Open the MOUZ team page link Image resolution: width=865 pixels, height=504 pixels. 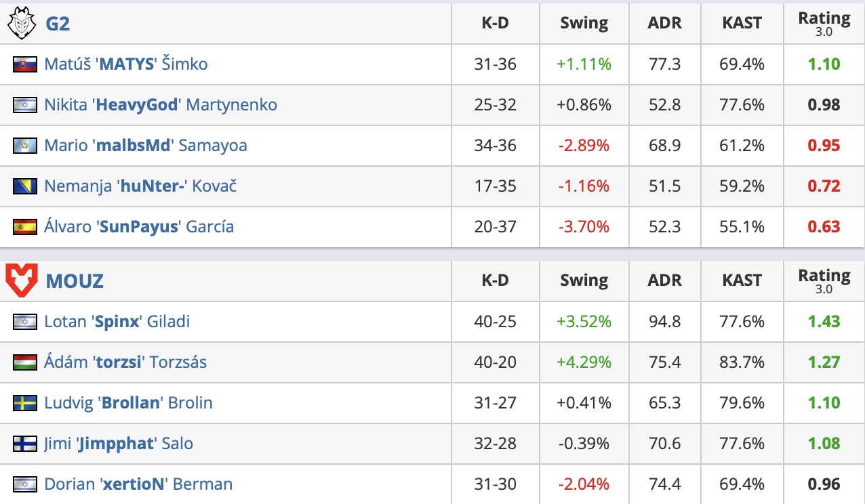[75, 281]
